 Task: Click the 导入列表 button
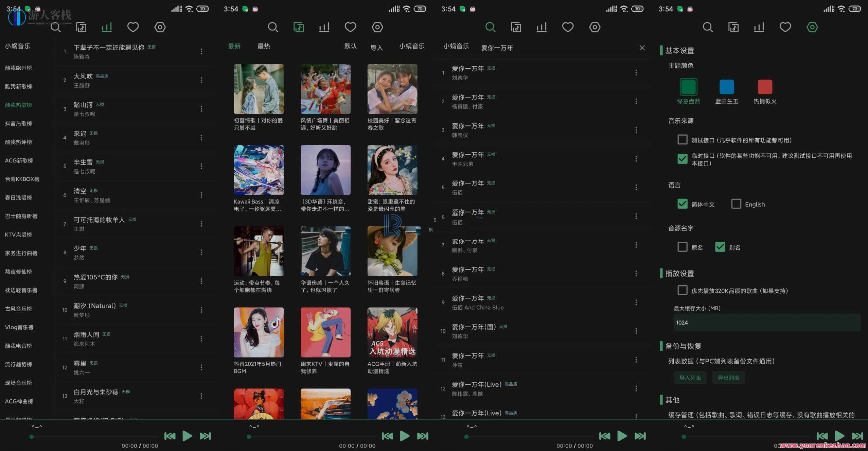point(690,377)
